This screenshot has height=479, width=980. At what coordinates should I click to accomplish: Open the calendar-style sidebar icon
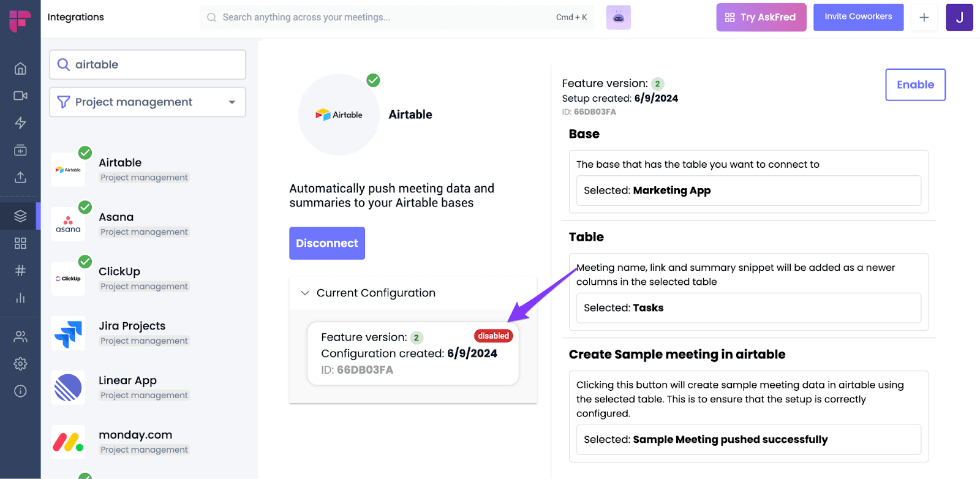(x=20, y=150)
